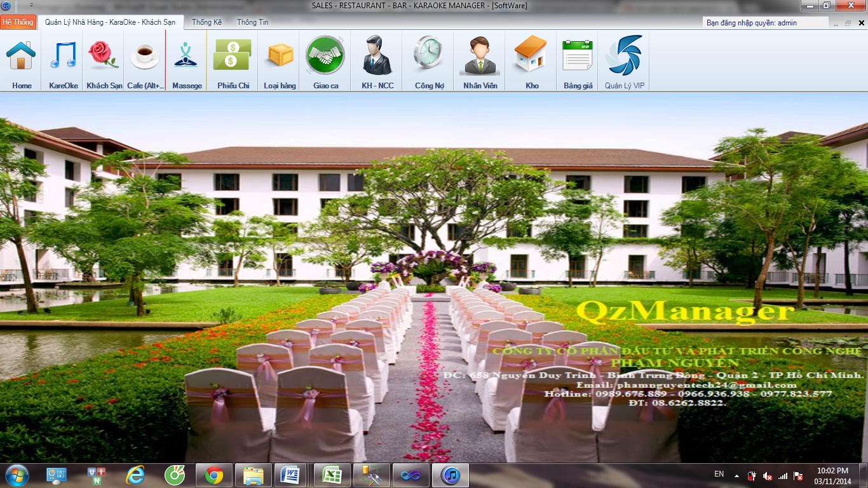Open the tools-icon app on taskbar
The image size is (868, 488).
point(372,475)
